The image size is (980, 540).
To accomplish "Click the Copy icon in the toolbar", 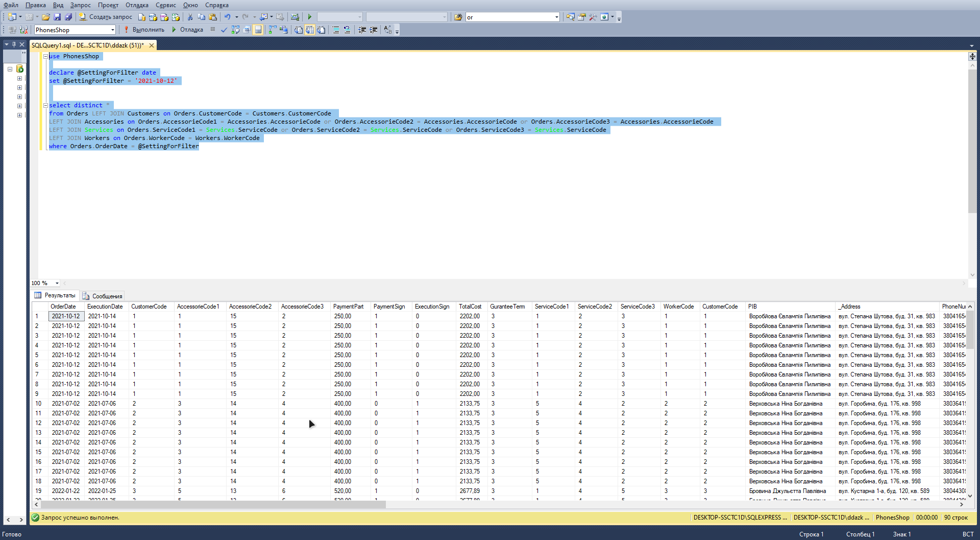I will pos(201,17).
